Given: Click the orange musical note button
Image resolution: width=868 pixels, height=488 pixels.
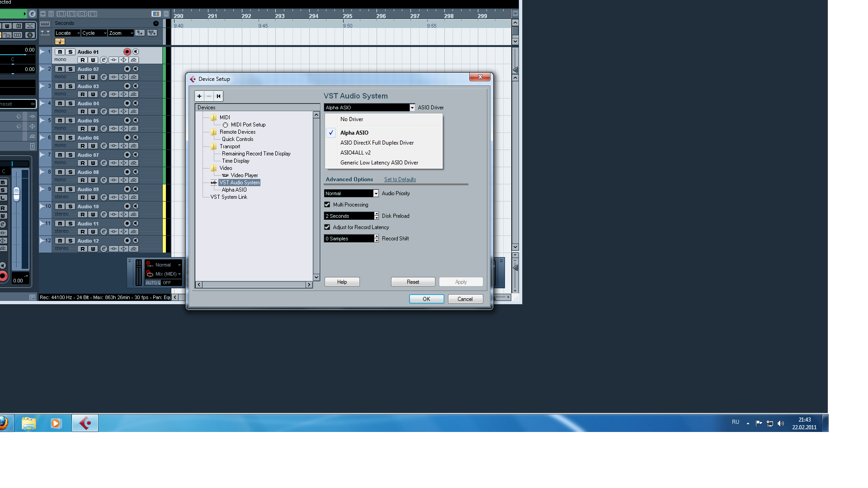Looking at the screenshot, I should [x=60, y=42].
